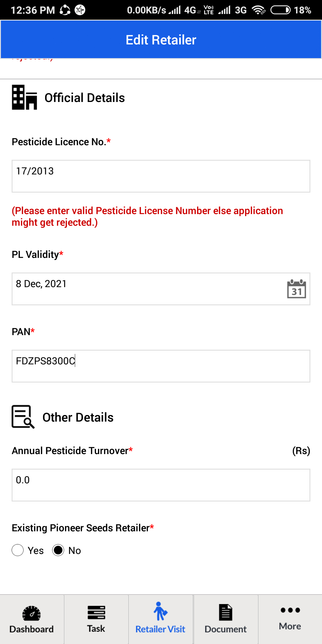Image resolution: width=322 pixels, height=644 pixels.
Task: Open the Task list icon
Action: (x=96, y=612)
